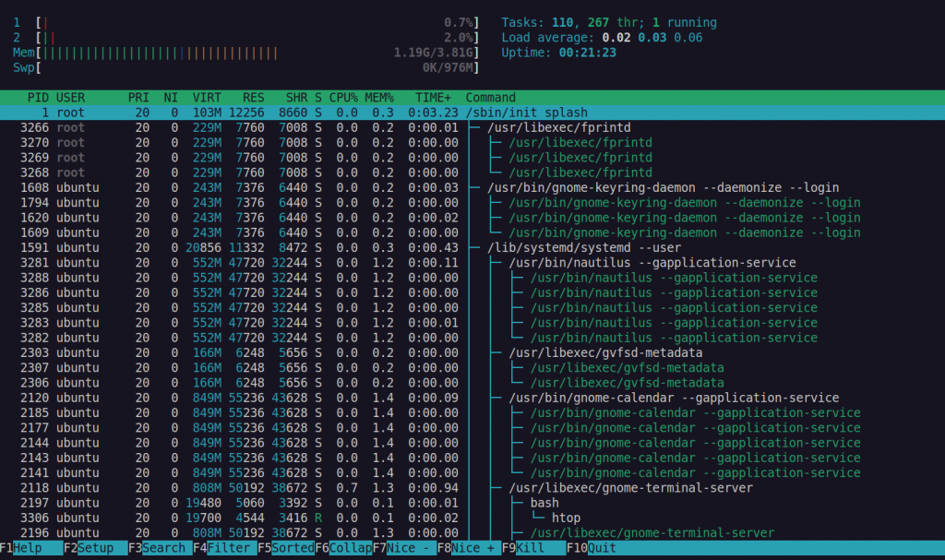
Task: Click the PRI column header
Action: click(138, 98)
